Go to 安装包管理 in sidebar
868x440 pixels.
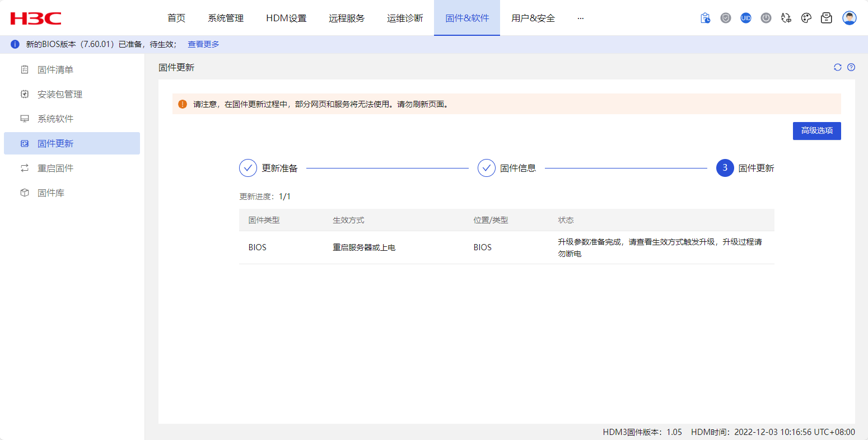coord(72,94)
